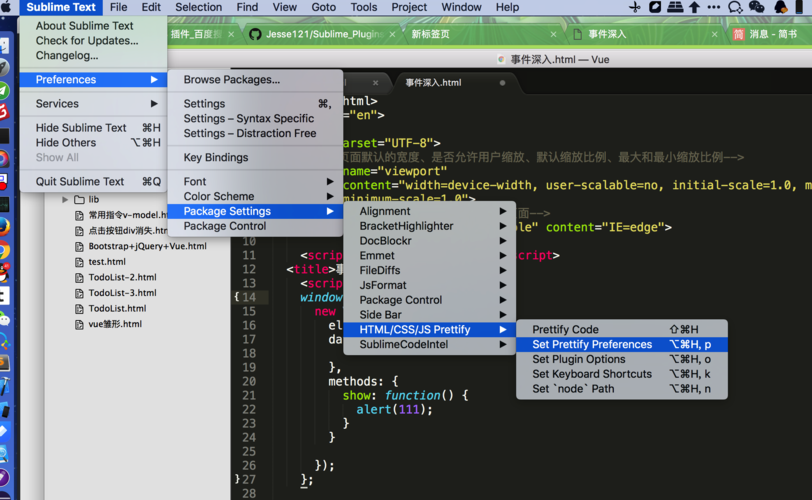Viewport: 812px width, 500px height.
Task: Close the Sublime editor tab left of 事件深入.html
Action: click(375, 83)
